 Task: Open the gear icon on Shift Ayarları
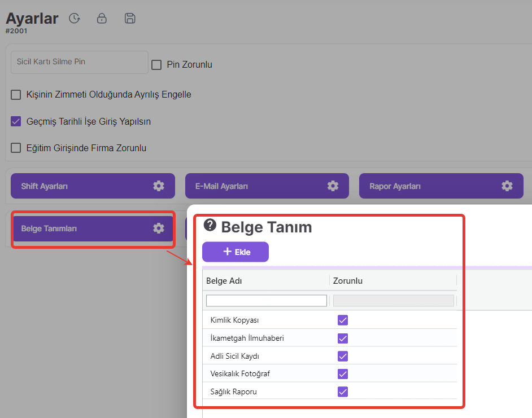(159, 186)
